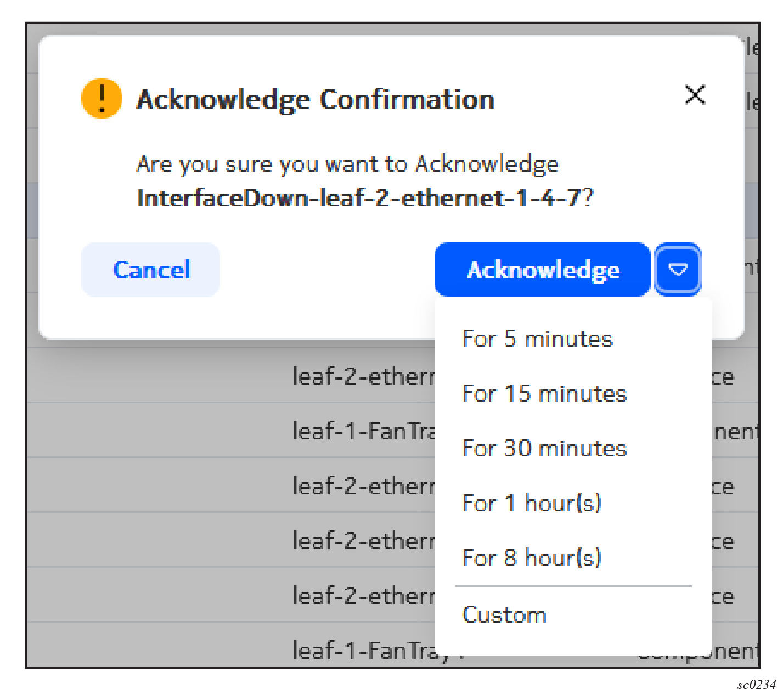The width and height of the screenshot is (783, 700).
Task: Click the separator line above Custom
Action: click(573, 586)
